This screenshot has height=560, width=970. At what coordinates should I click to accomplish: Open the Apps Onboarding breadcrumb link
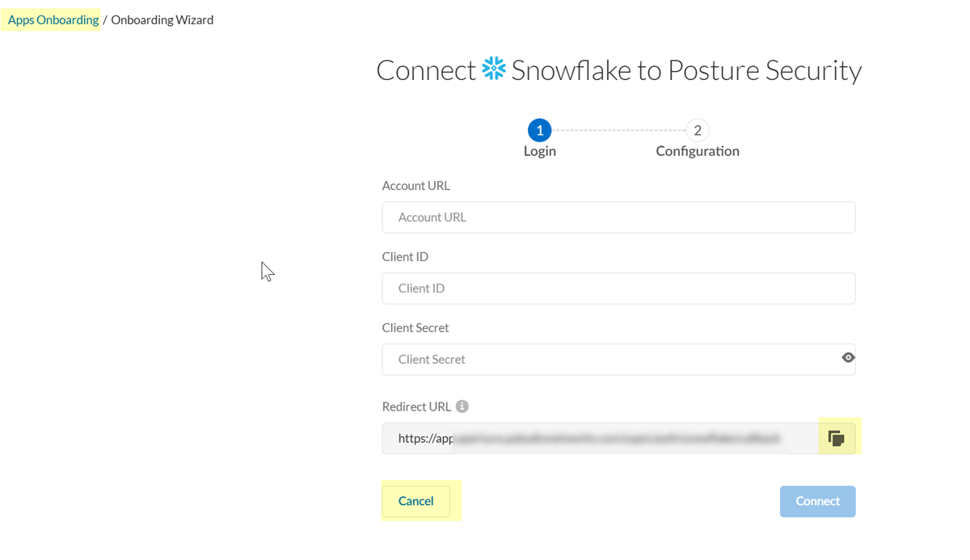tap(53, 20)
